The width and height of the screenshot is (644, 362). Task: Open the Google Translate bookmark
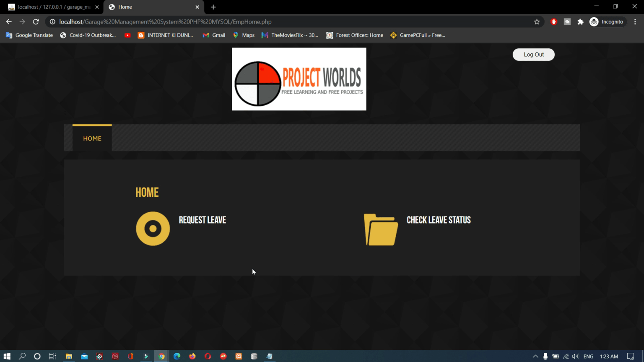[29, 35]
